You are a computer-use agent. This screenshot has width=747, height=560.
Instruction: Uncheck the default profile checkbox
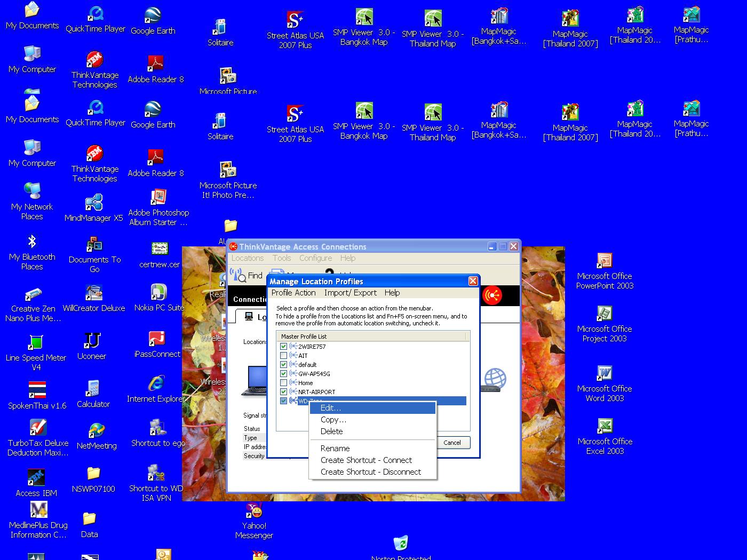(x=284, y=365)
